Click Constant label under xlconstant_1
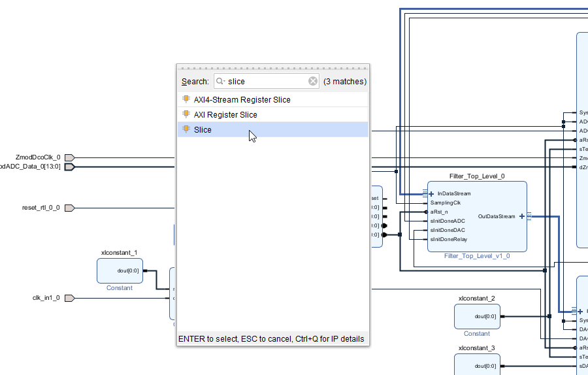 tap(120, 287)
